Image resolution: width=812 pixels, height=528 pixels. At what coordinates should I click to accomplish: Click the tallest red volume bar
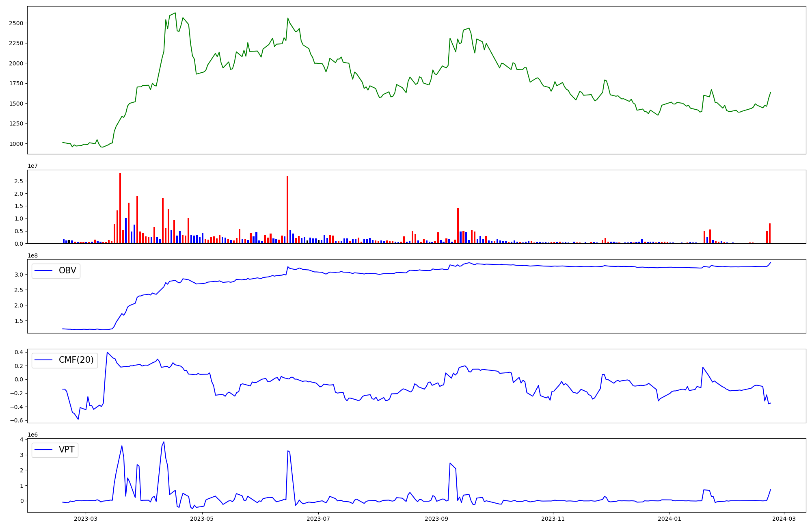click(120, 208)
